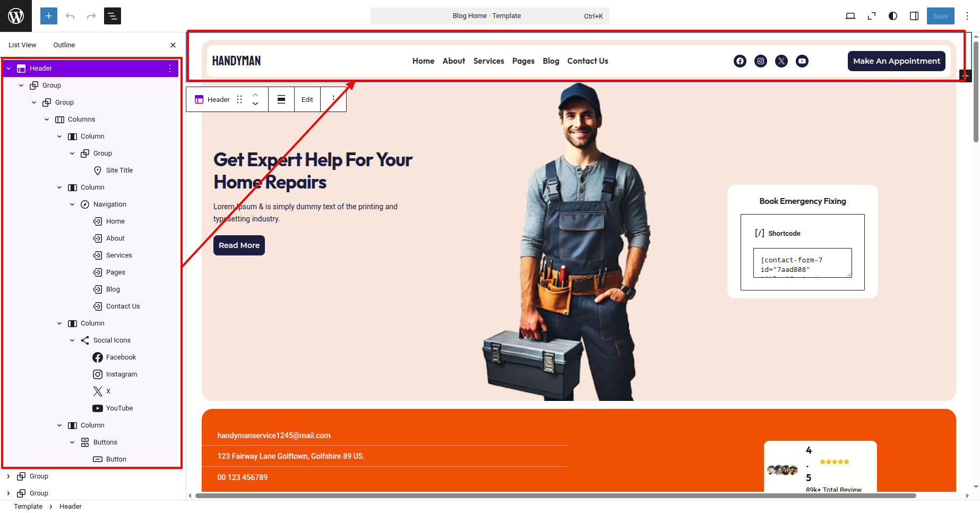Click the shortcode contact-form text field
The height and width of the screenshot is (513, 980).
tap(803, 263)
